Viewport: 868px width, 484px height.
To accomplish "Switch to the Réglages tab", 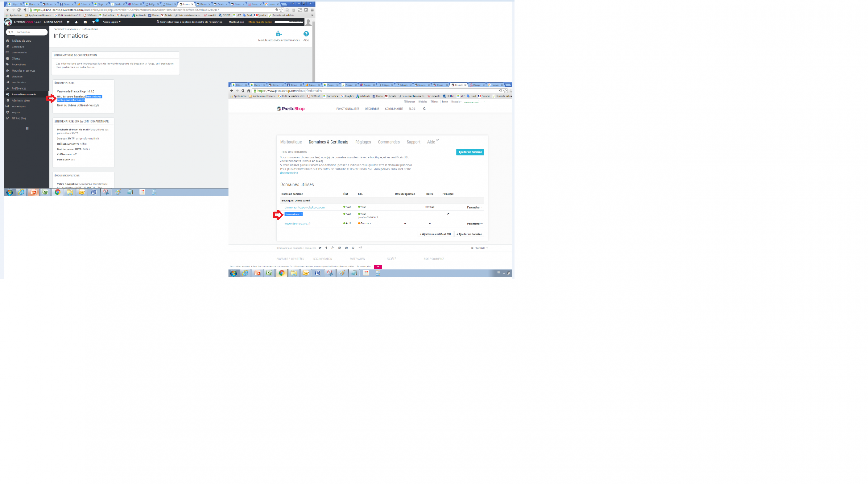I will pyautogui.click(x=363, y=142).
